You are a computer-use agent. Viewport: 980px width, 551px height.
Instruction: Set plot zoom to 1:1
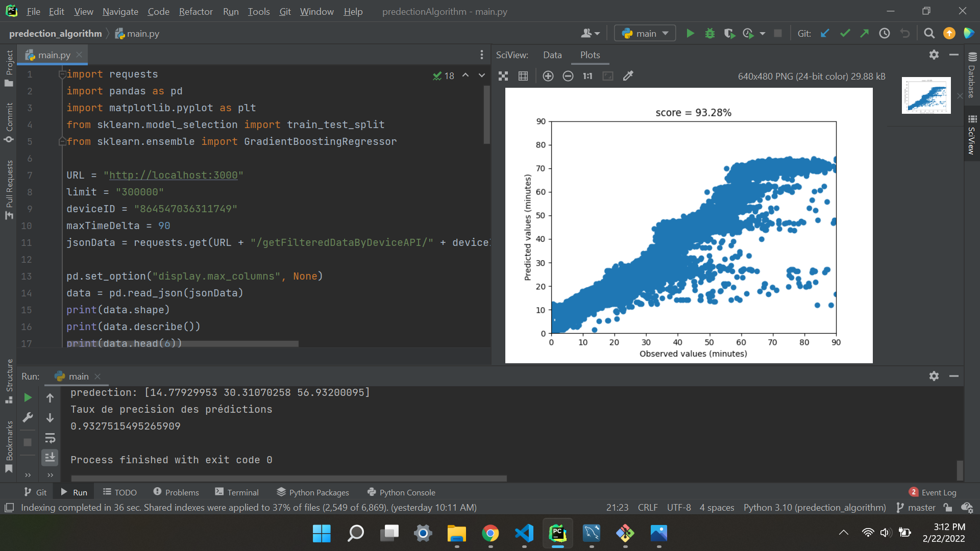(587, 76)
